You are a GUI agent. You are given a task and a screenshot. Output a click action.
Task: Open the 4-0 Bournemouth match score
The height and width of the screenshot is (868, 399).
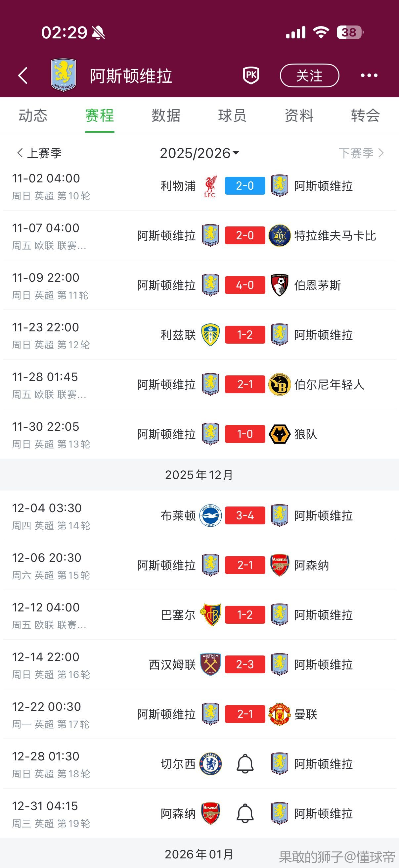(245, 285)
